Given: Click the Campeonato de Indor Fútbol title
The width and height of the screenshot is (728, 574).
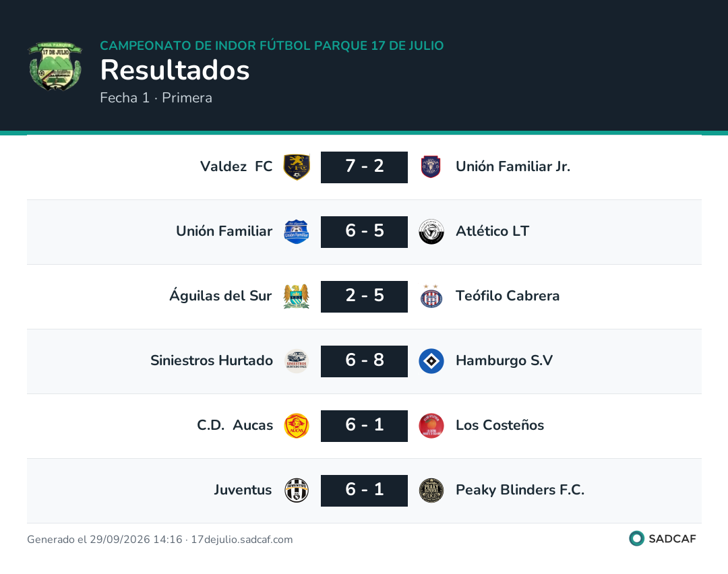Looking at the screenshot, I should click(272, 45).
